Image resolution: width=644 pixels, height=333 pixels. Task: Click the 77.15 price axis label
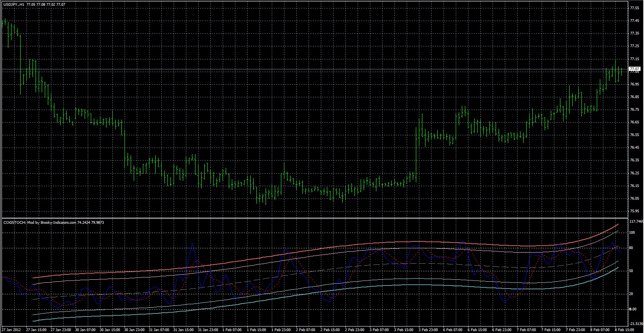(634, 59)
